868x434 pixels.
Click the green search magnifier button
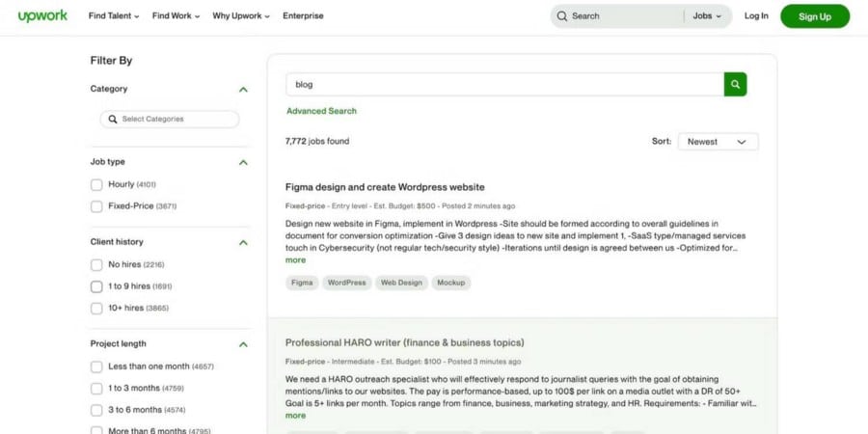[735, 84]
